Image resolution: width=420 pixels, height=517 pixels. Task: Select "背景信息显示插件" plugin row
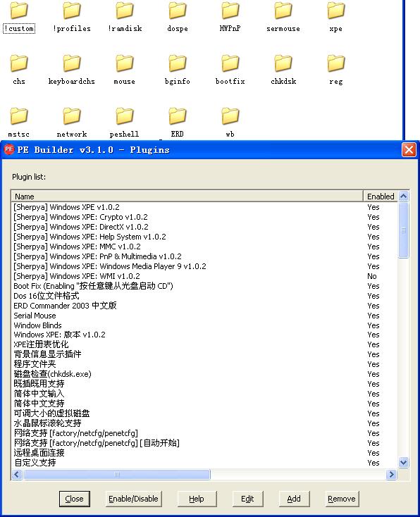coord(204,354)
